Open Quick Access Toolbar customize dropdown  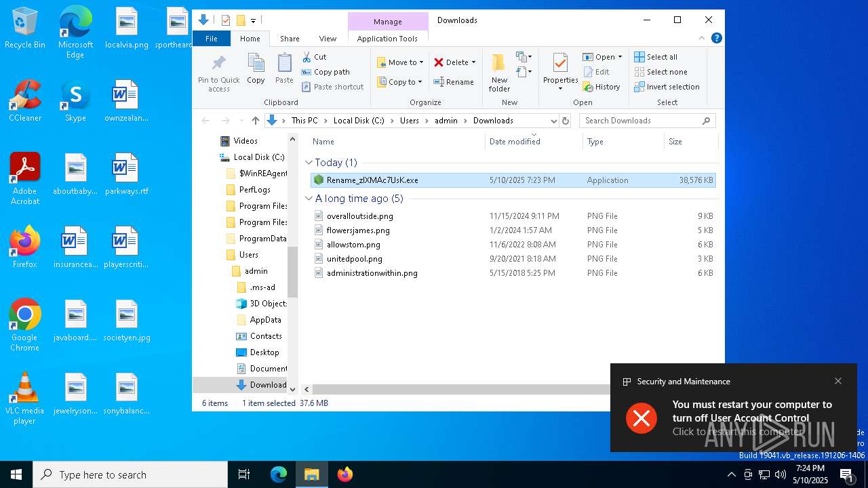click(253, 20)
